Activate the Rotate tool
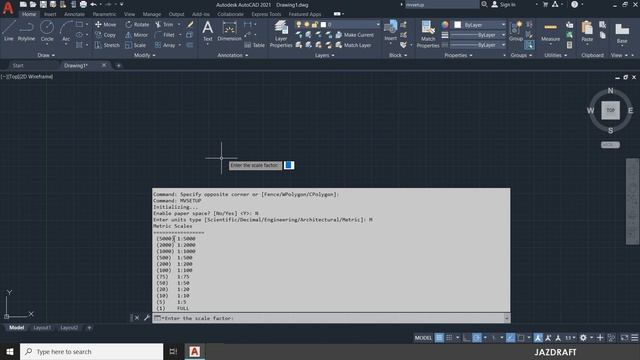The height and width of the screenshot is (360, 640). [x=137, y=24]
